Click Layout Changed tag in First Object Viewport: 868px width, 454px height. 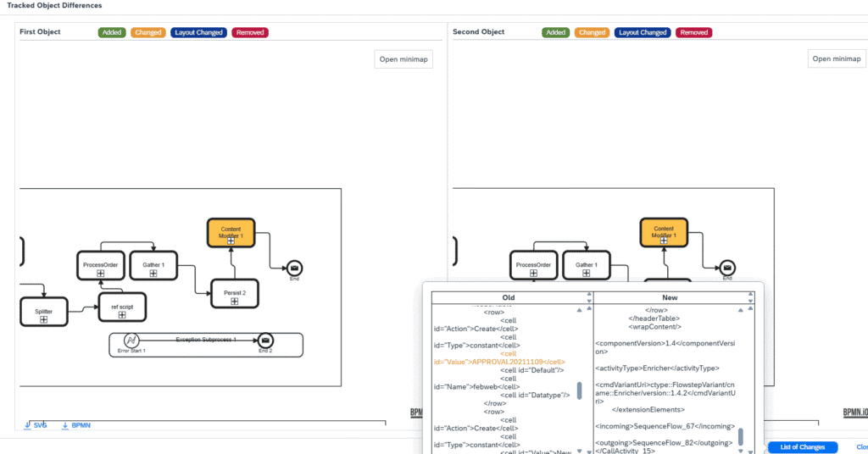[198, 33]
